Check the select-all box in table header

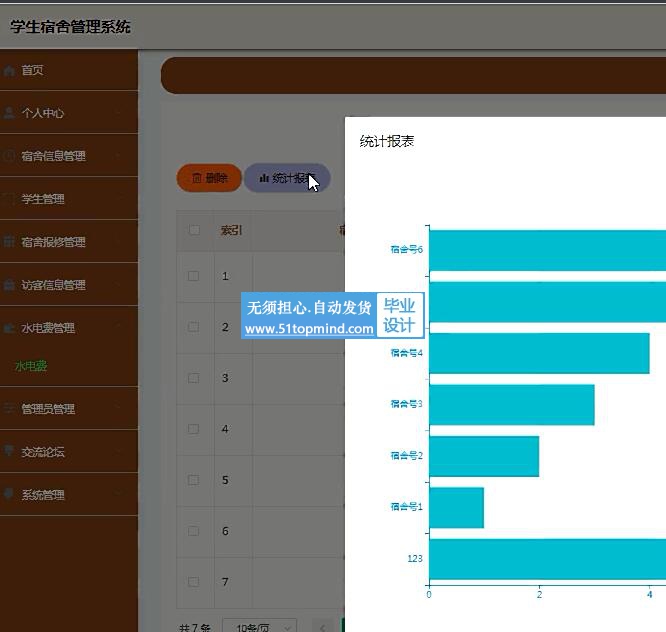[194, 231]
